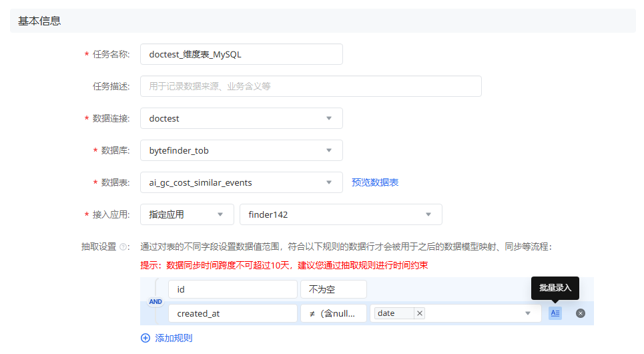Click the plus icon for 添加规则
The image size is (644, 354).
[x=145, y=338]
